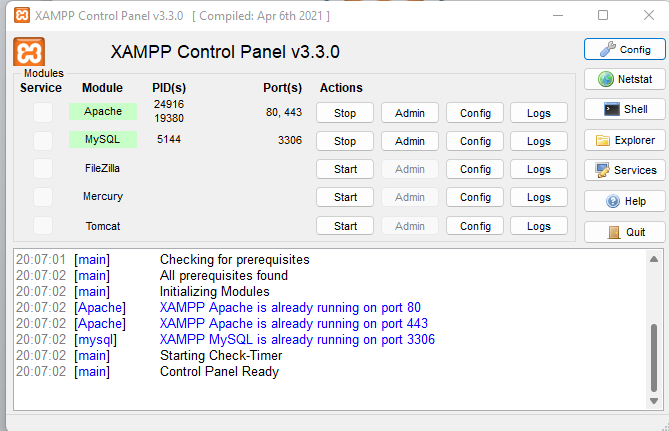Open the MySQL Admin page
Image resolution: width=669 pixels, height=431 pixels.
(410, 141)
